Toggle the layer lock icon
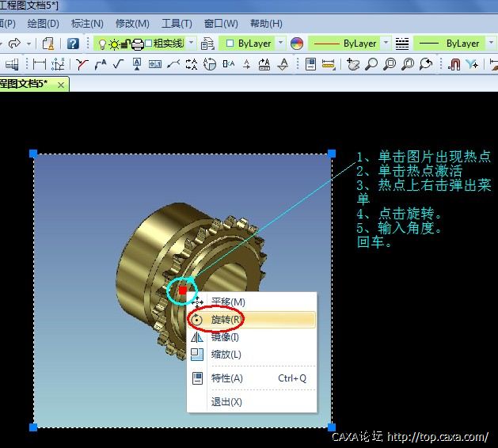The image size is (498, 448). (126, 44)
